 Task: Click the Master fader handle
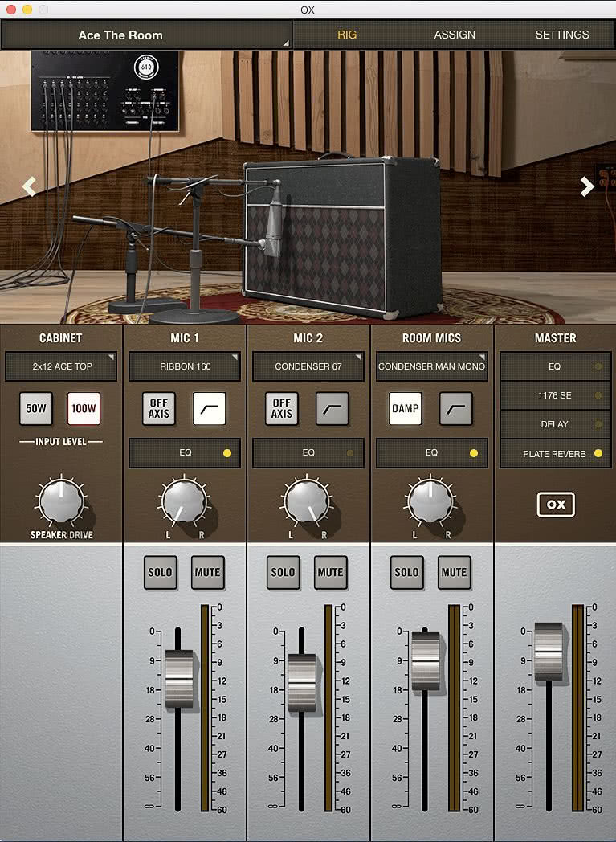[549, 652]
